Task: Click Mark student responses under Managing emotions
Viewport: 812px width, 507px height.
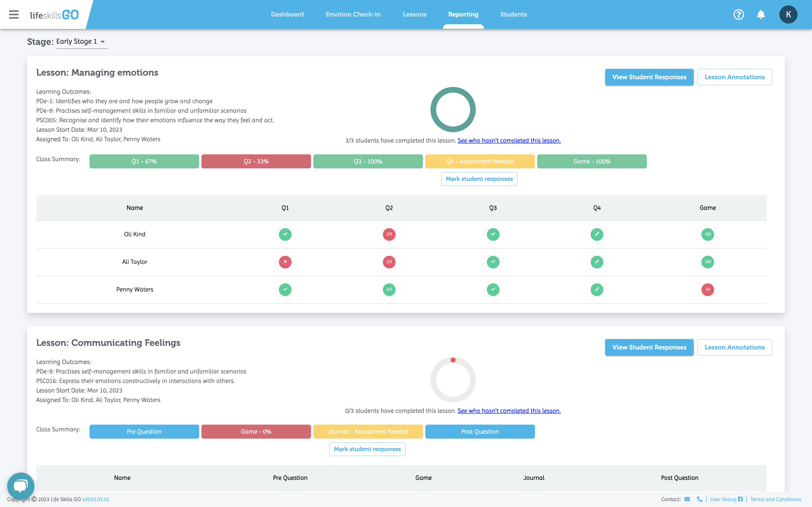Action: 479,179
